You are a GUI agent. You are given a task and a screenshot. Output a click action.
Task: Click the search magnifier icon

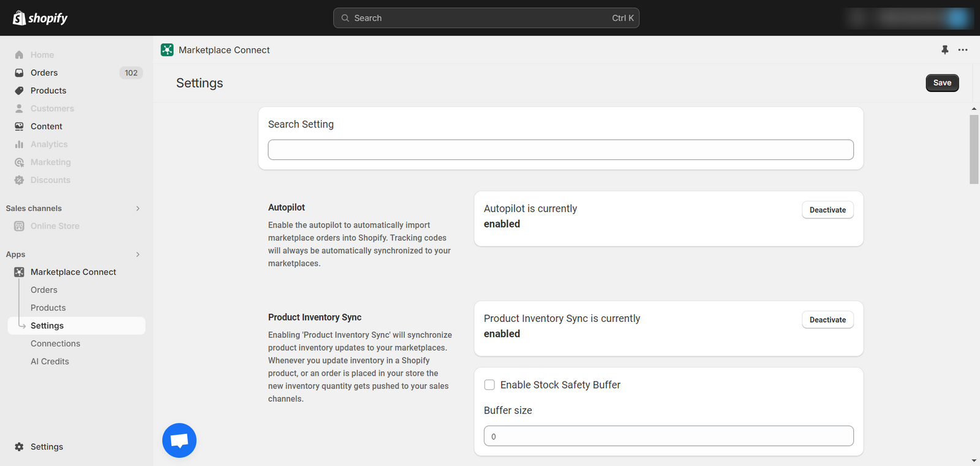click(345, 18)
